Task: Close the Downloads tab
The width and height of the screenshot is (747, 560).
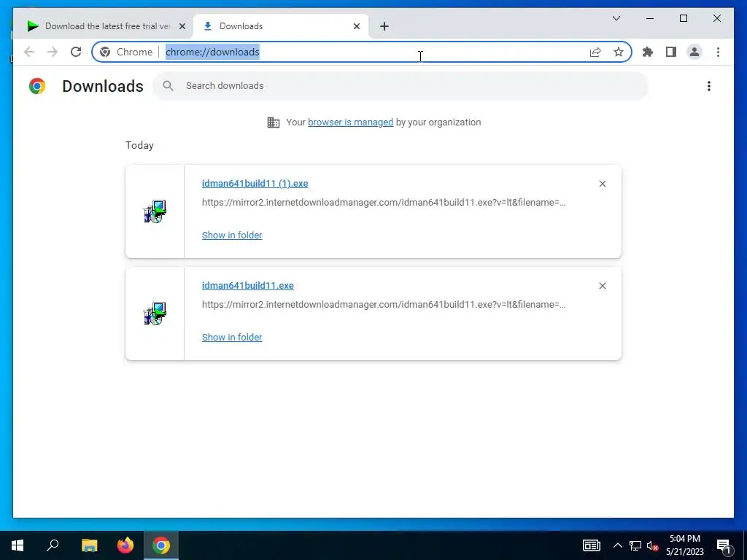Action: [x=356, y=26]
